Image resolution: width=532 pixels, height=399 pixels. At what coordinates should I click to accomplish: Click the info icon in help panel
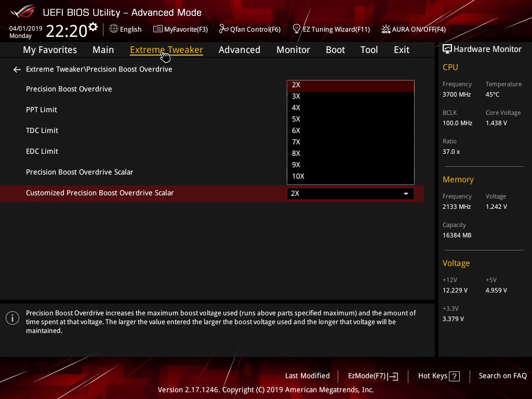pos(12,318)
